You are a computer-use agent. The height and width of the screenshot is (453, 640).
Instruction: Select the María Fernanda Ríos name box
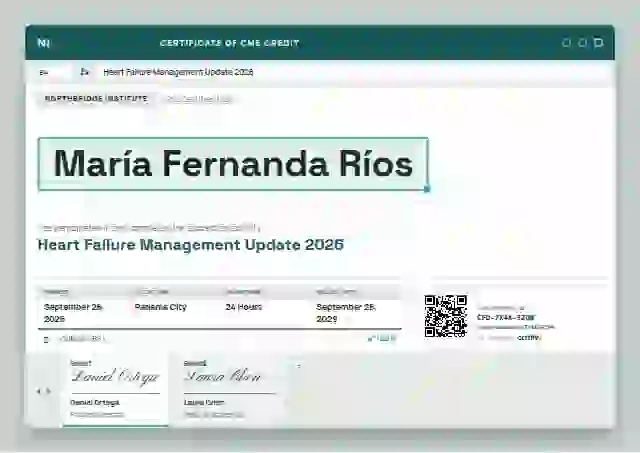point(233,164)
